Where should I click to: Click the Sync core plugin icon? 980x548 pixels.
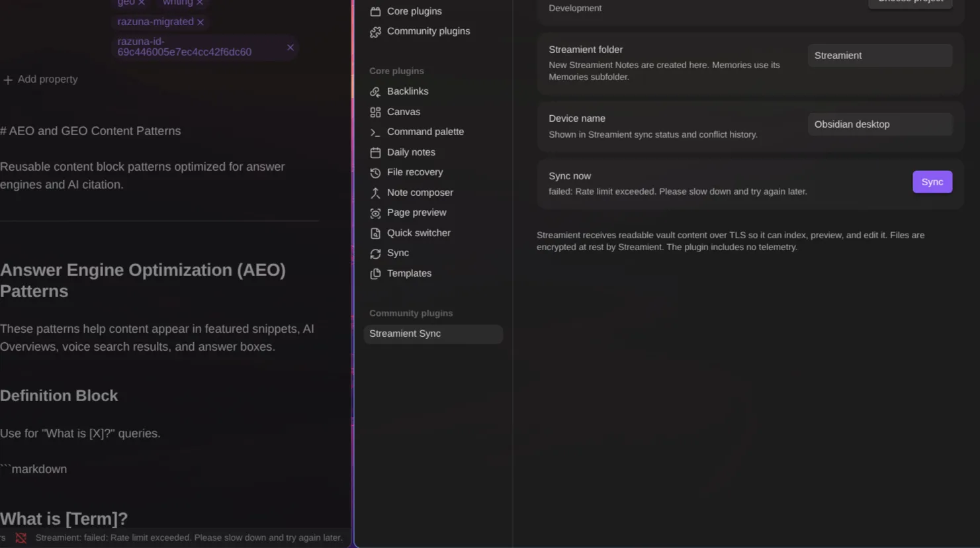[x=375, y=253]
